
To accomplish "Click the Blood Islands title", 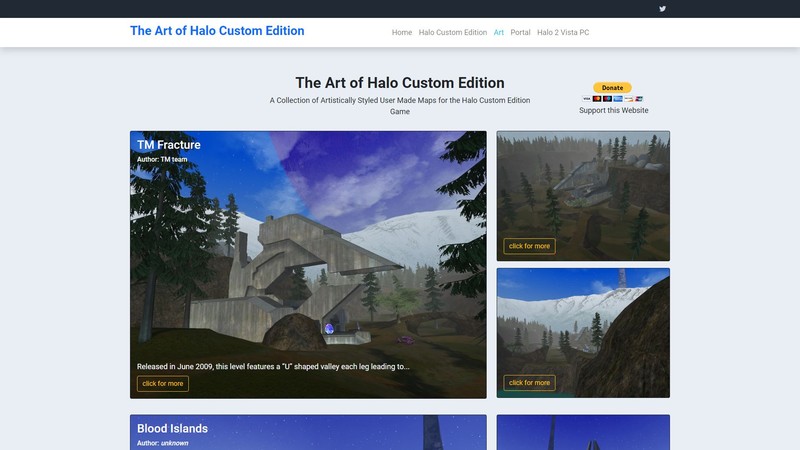I will click(x=172, y=429).
